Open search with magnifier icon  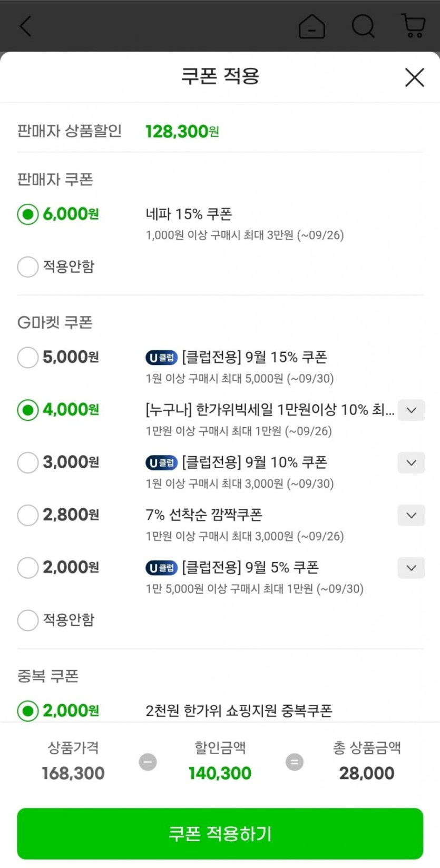[x=363, y=26]
